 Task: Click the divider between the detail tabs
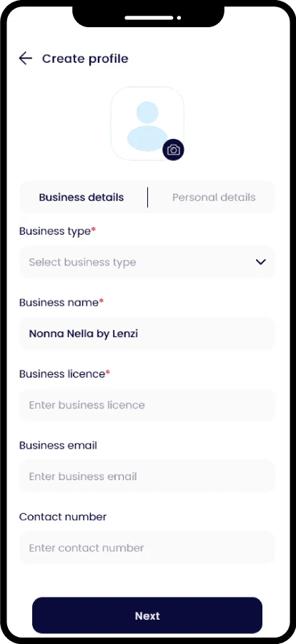pyautogui.click(x=147, y=197)
